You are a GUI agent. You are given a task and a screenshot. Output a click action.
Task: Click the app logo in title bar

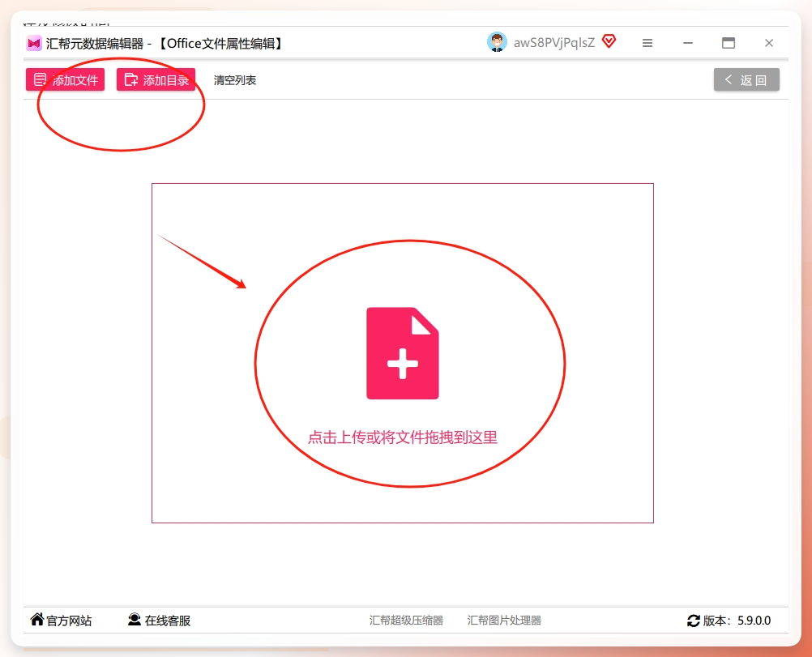click(34, 43)
